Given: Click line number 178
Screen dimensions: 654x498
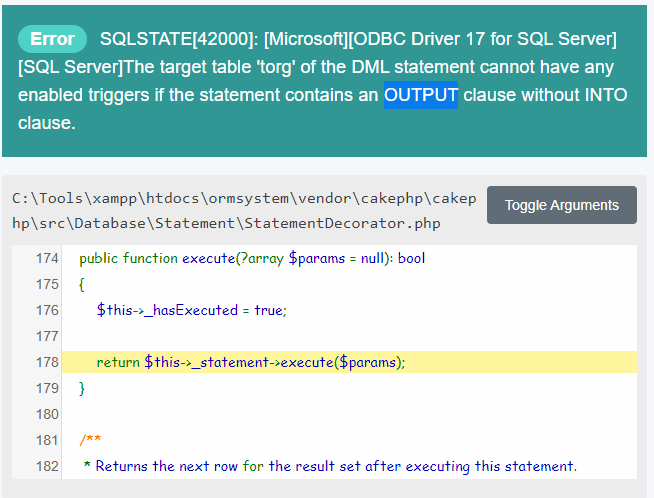Looking at the screenshot, I should 47,362.
